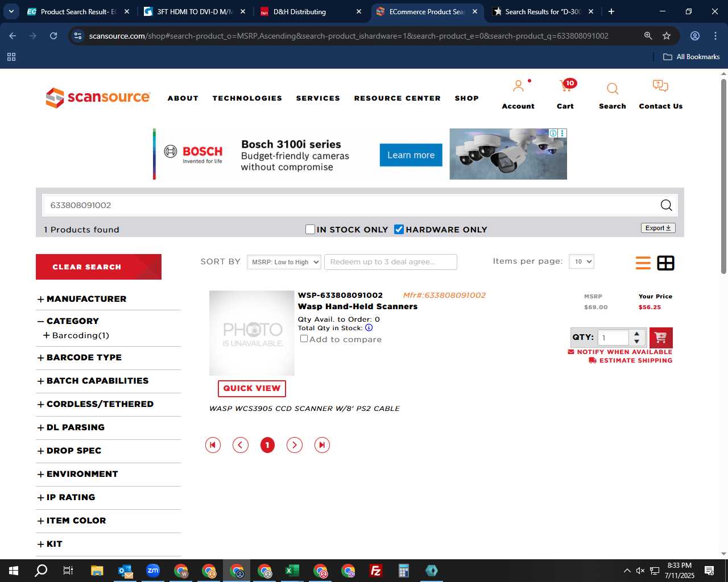Jump to last results page

tap(322, 445)
